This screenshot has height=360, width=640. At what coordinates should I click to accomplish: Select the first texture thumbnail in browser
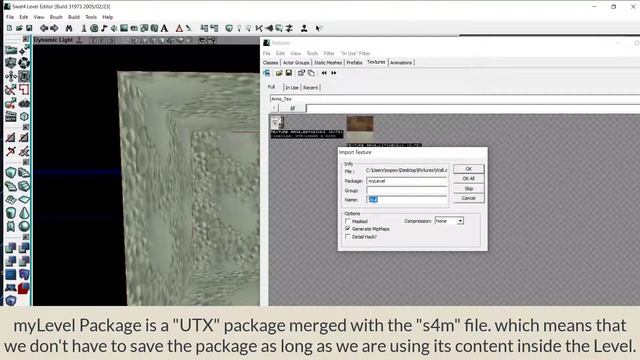[x=277, y=122]
